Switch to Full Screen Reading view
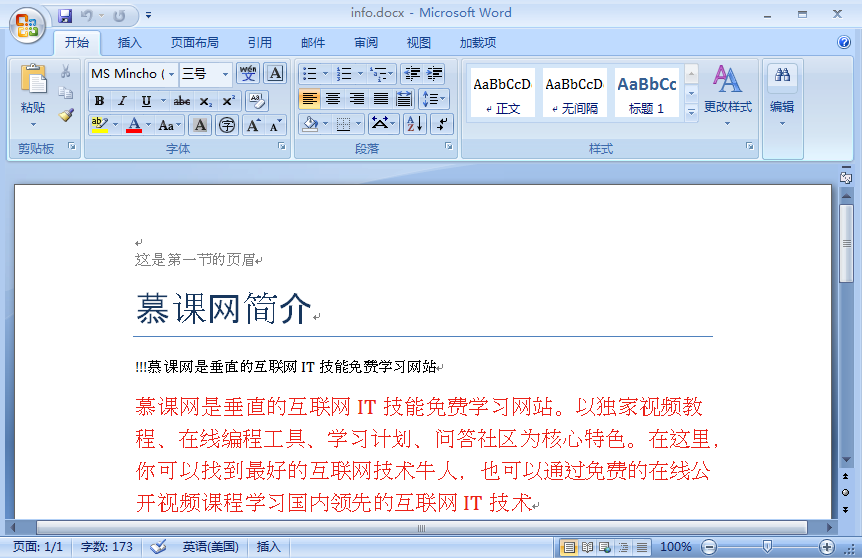862x558 pixels. pyautogui.click(x=587, y=547)
